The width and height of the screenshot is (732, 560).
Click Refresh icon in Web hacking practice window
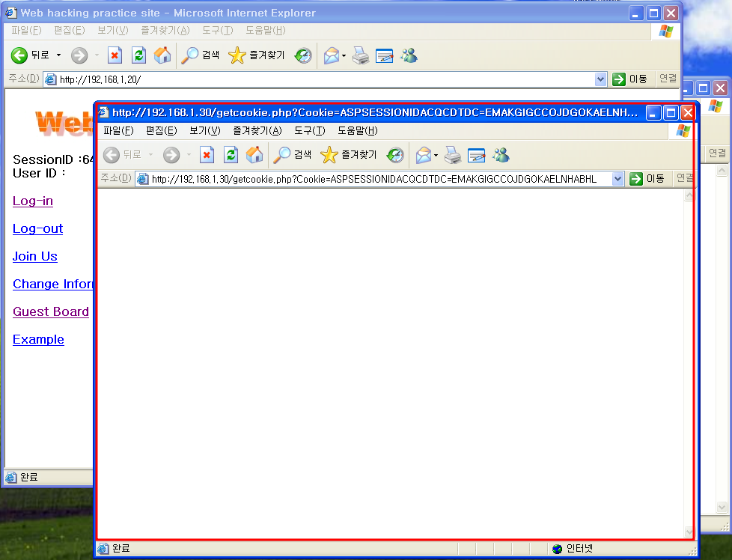(138, 55)
